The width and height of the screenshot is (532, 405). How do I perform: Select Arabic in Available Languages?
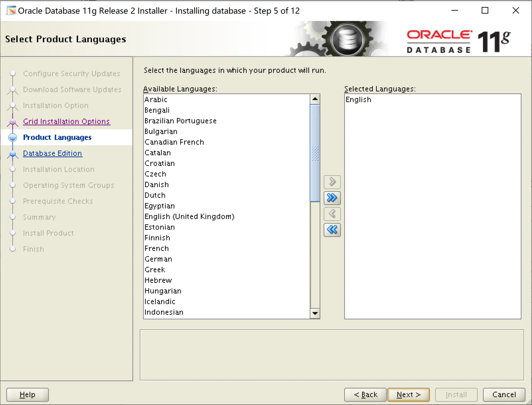coord(156,99)
